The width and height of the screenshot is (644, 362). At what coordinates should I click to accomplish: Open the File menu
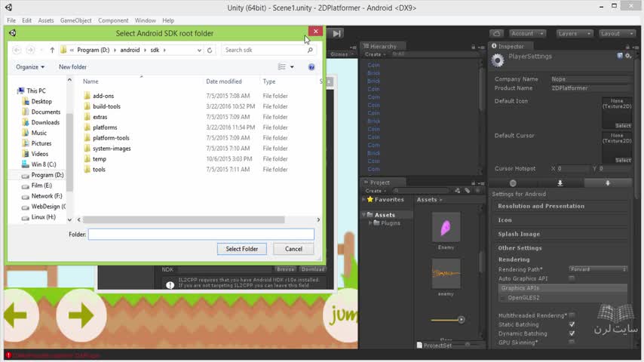11,20
